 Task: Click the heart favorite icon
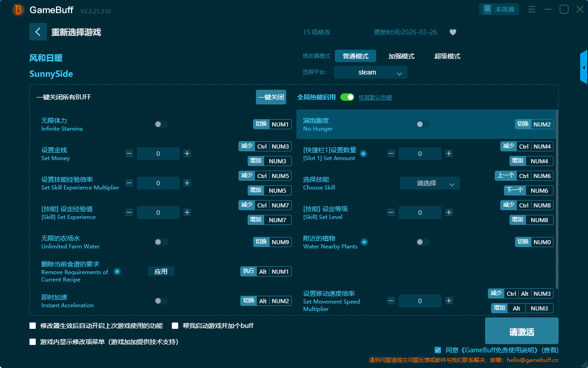pos(452,32)
